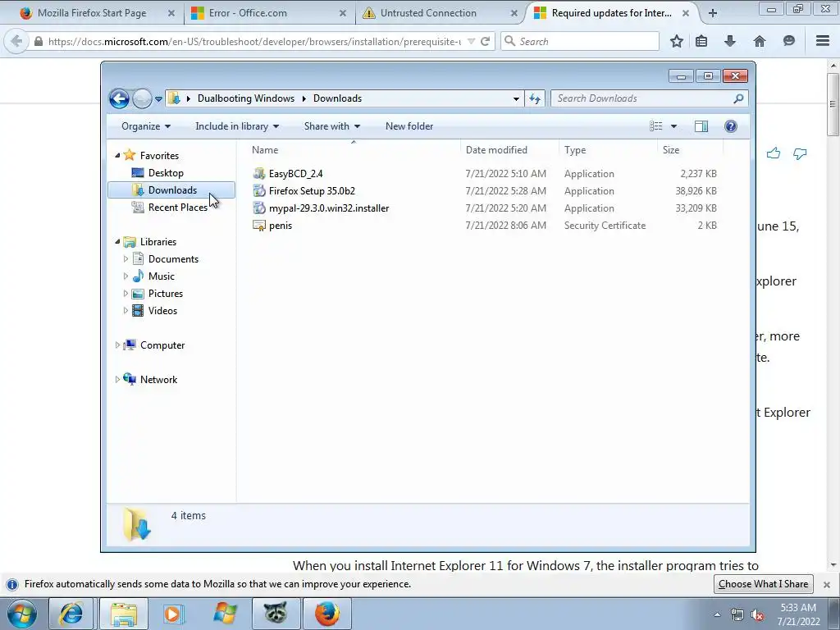Switch to Mozilla Firefox Start Page tab
The width and height of the screenshot is (840, 630).
[x=92, y=13]
